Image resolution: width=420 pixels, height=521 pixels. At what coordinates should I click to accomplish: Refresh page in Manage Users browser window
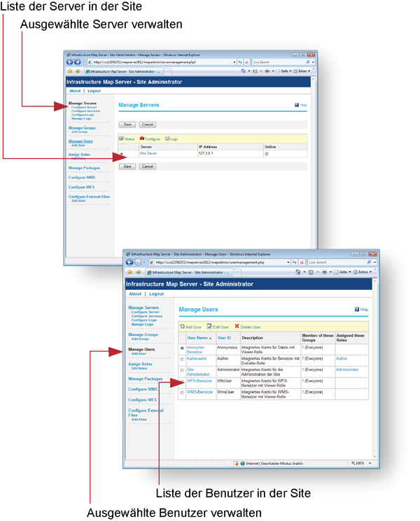point(295,262)
